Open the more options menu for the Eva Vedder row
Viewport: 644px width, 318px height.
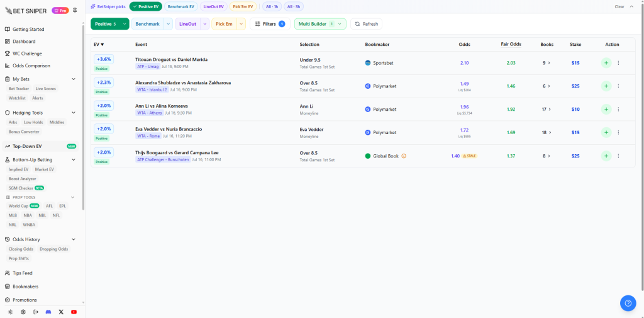pyautogui.click(x=618, y=132)
